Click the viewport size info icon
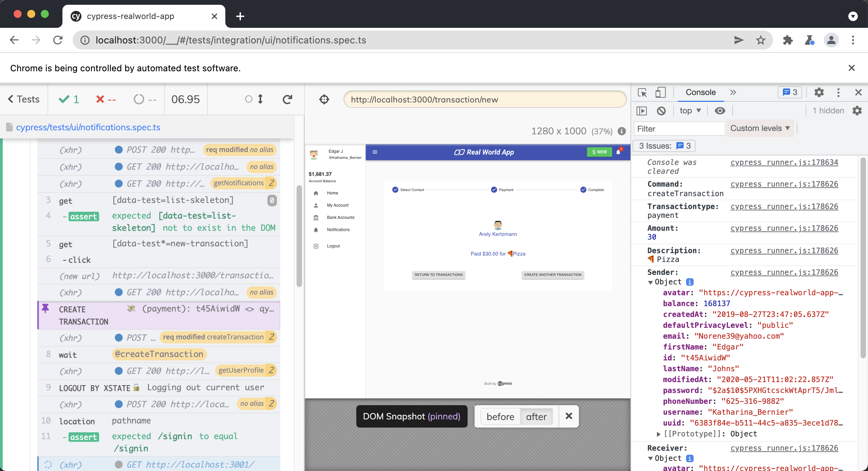 point(622,131)
